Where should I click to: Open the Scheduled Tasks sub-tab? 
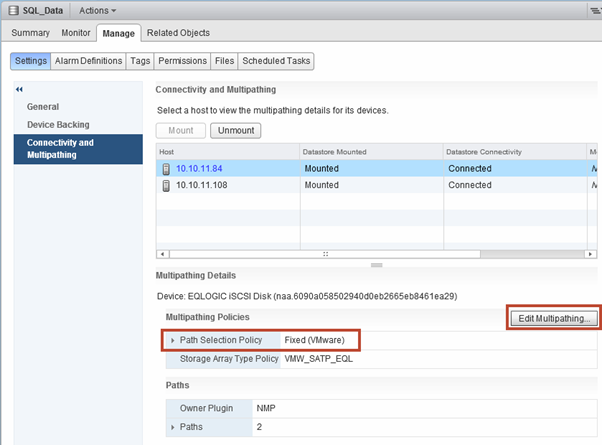276,61
